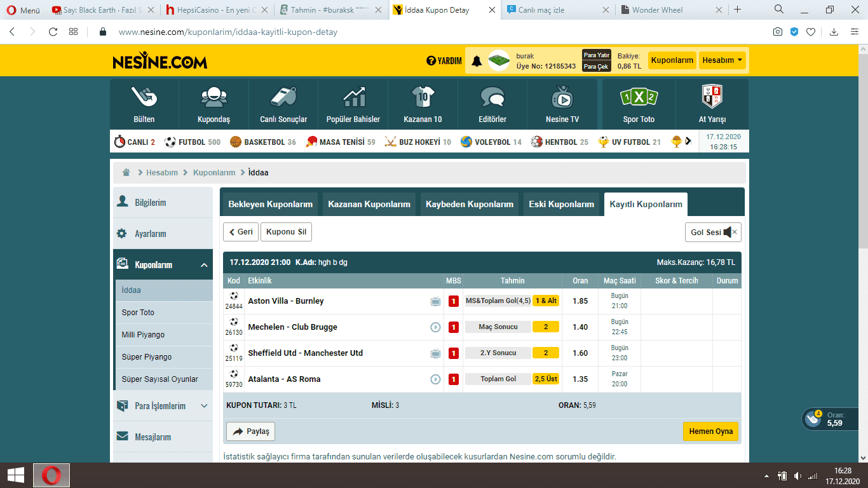Viewport: 868px width, 488px height.
Task: Click the Nesine.com logo
Action: (159, 61)
